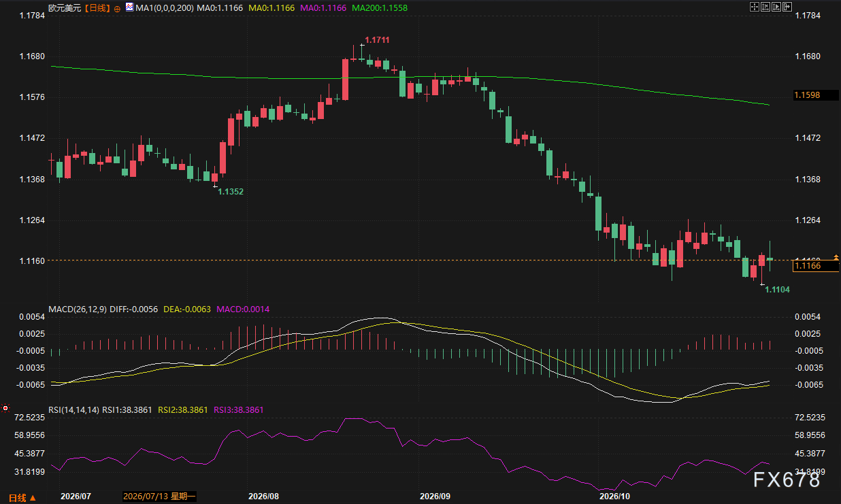Select the MACD(26,12,9) indicator label

(77, 309)
